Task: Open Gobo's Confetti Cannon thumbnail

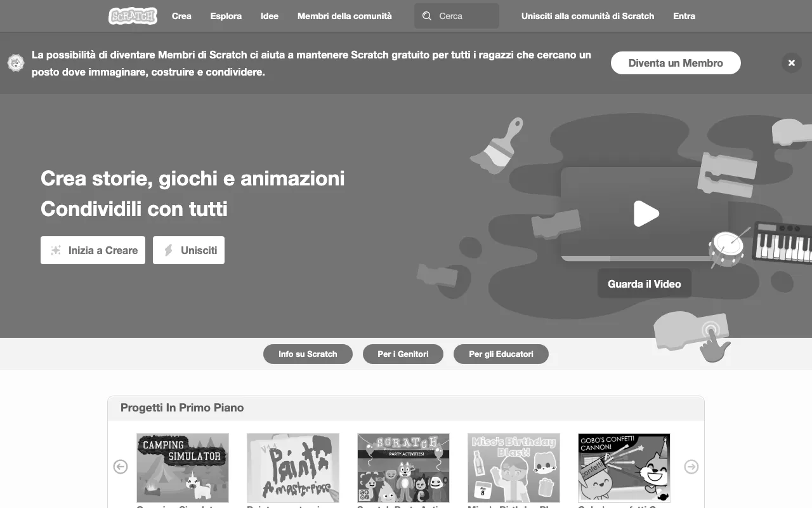Action: click(x=624, y=468)
